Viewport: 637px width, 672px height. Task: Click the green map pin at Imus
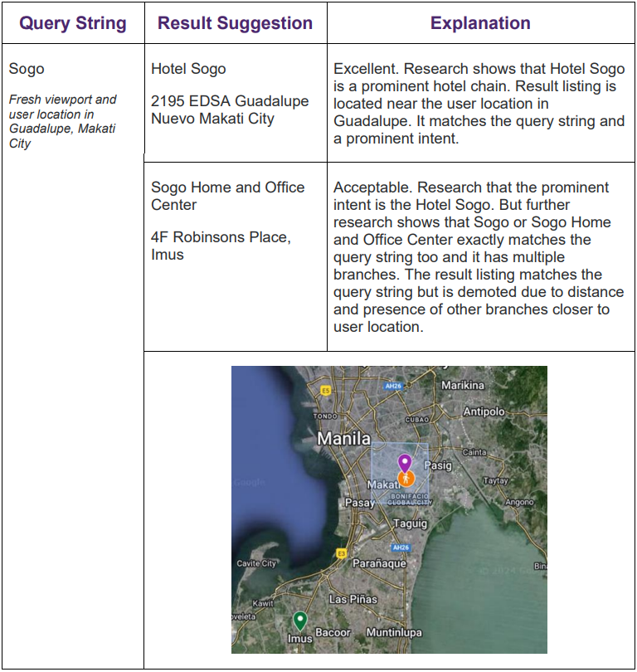300,621
